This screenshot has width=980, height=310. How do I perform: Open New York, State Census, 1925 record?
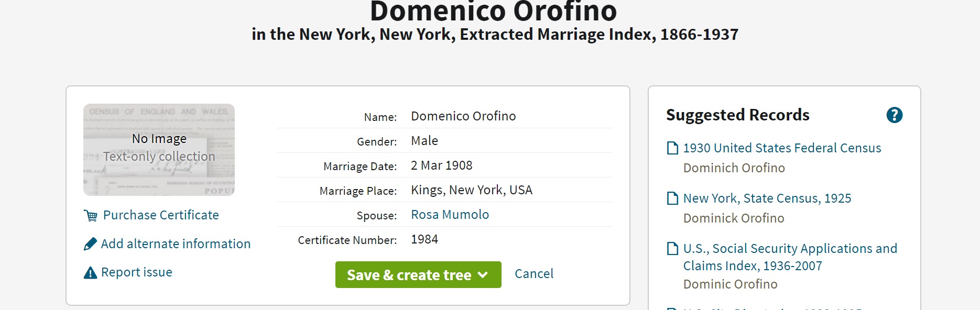click(x=767, y=198)
